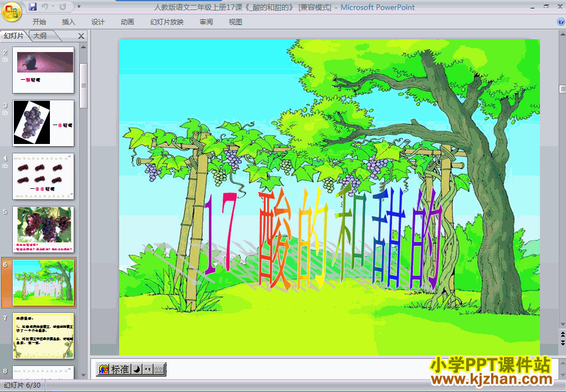Click the 幻灯片 6/30 status bar indicator

click(22, 385)
